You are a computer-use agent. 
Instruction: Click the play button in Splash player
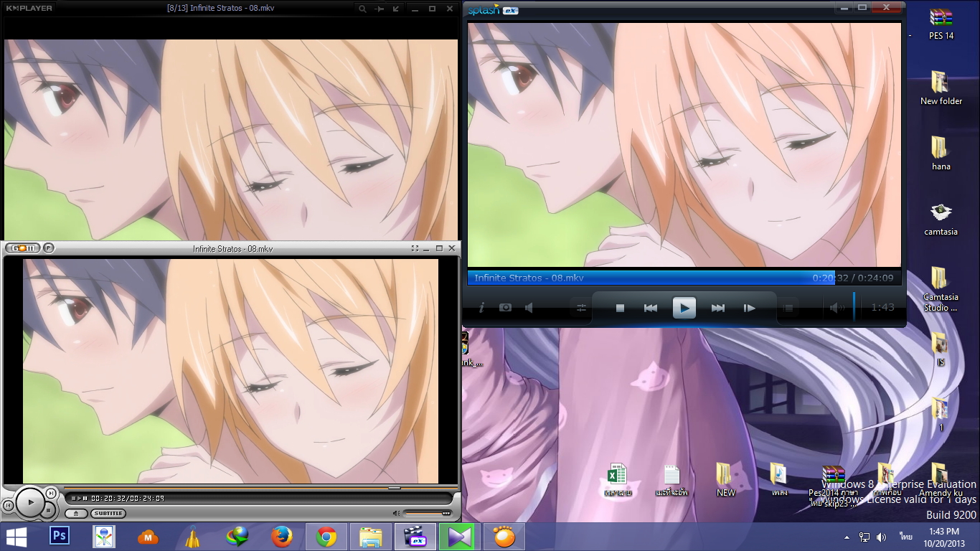pyautogui.click(x=684, y=308)
